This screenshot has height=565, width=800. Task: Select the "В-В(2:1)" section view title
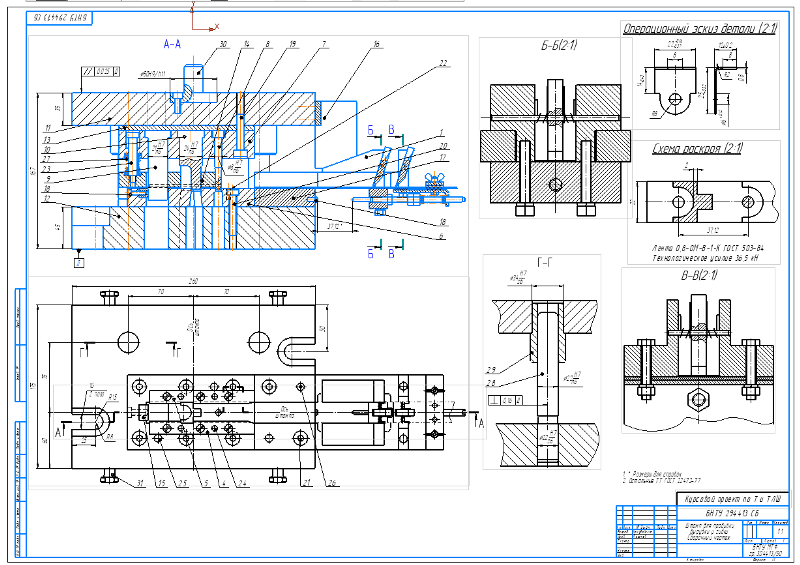point(699,275)
